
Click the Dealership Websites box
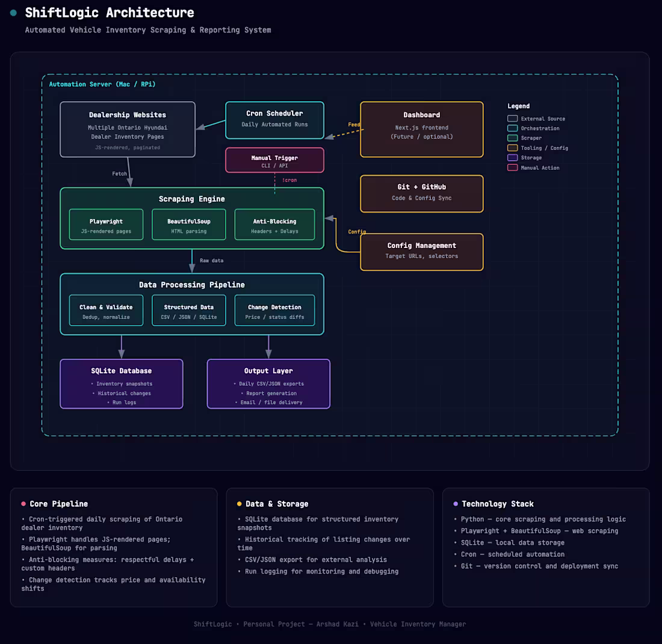[x=128, y=129]
